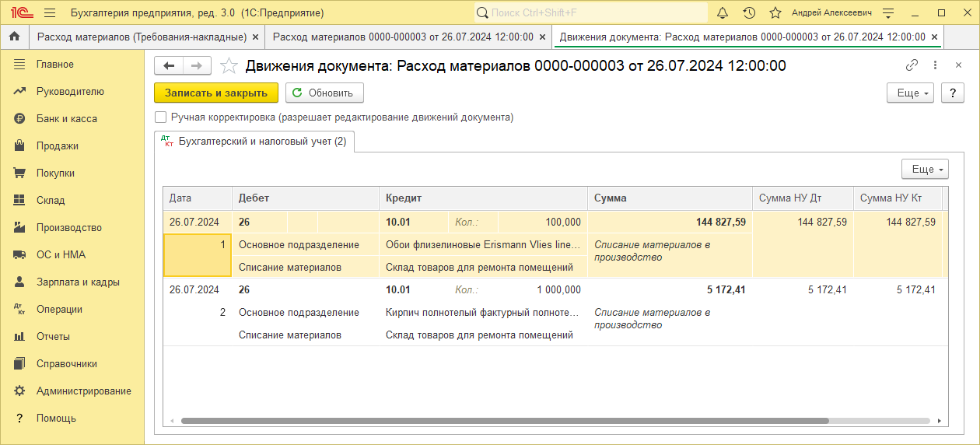Open the history clock icon
The image size is (980, 445).
tap(749, 12)
